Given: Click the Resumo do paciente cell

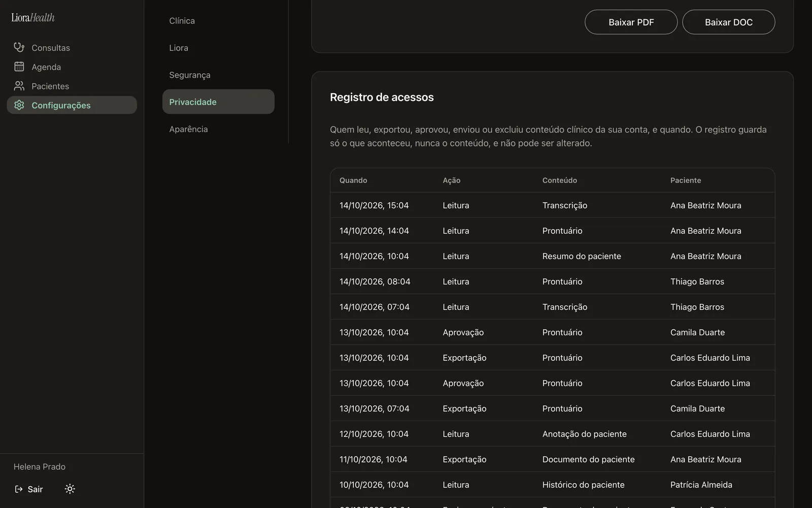Looking at the screenshot, I should click(582, 256).
